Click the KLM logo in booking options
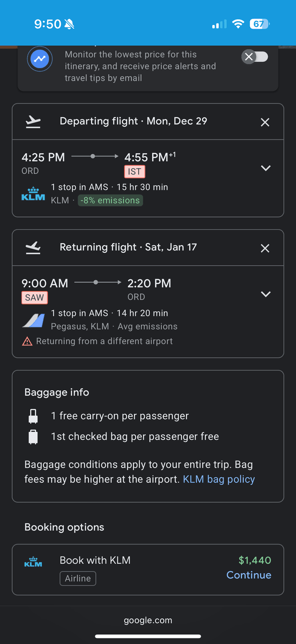The height and width of the screenshot is (644, 296). click(33, 562)
